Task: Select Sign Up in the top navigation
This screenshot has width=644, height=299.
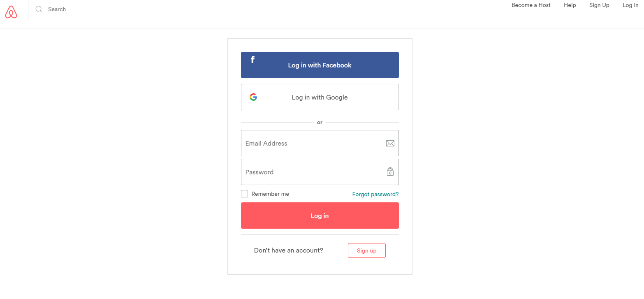Action: click(x=599, y=5)
